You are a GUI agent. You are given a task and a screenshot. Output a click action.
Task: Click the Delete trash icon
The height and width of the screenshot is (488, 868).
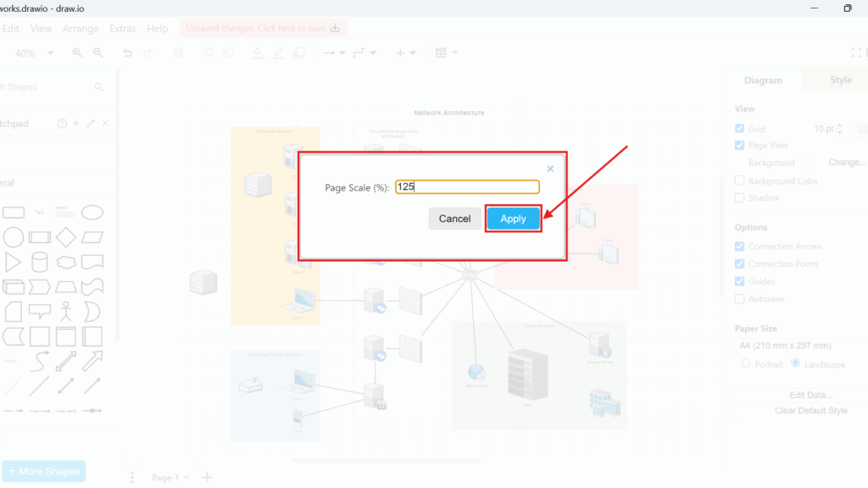point(178,53)
